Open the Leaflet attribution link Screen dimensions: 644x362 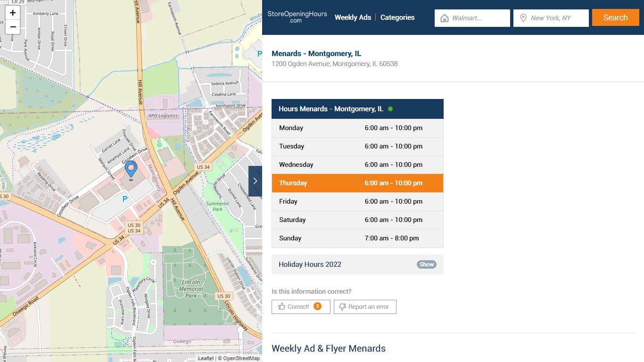coord(206,358)
